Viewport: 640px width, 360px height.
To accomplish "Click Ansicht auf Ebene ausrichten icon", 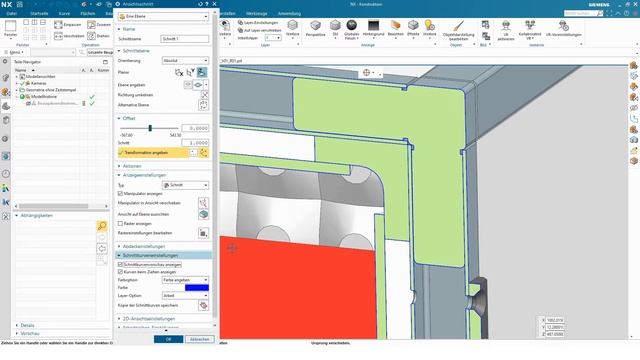I will pyautogui.click(x=203, y=214).
